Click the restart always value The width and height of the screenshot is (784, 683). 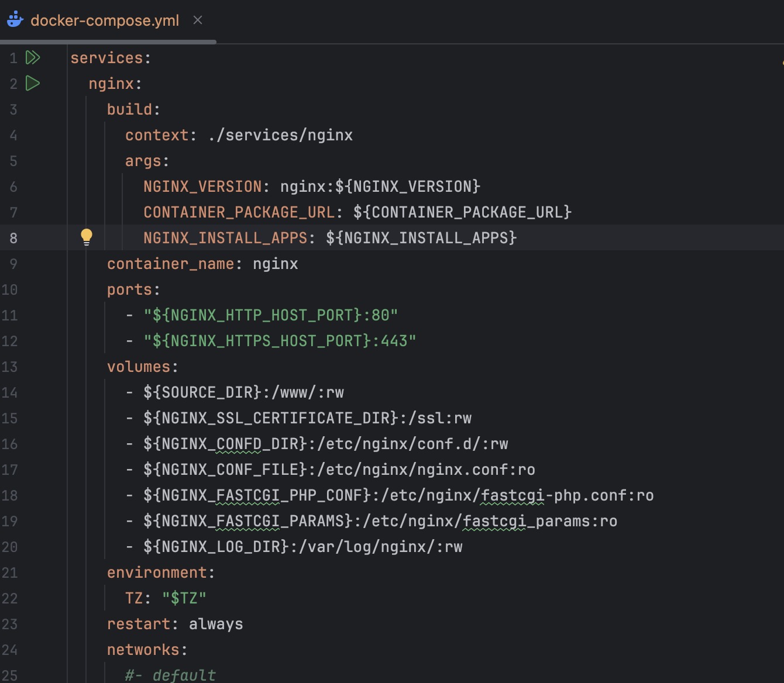pos(215,624)
